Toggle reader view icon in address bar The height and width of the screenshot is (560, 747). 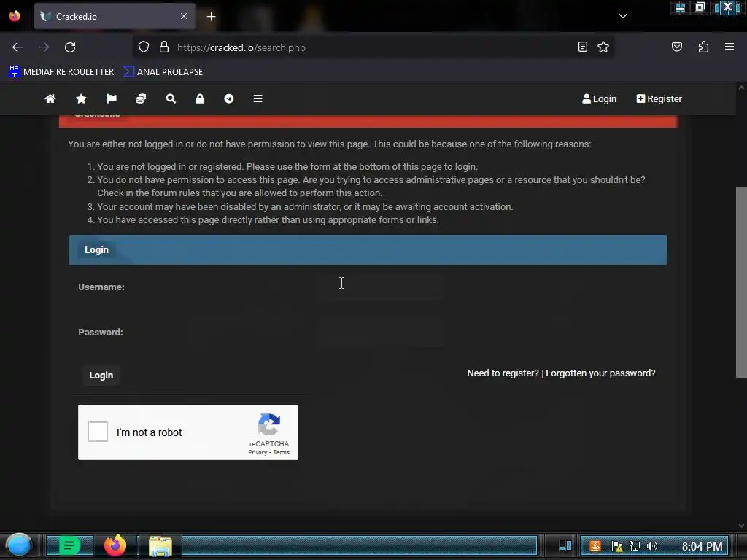pos(583,47)
